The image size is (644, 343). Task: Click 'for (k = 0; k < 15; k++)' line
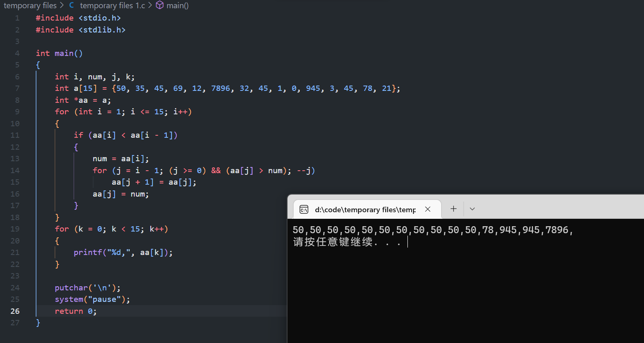112,229
